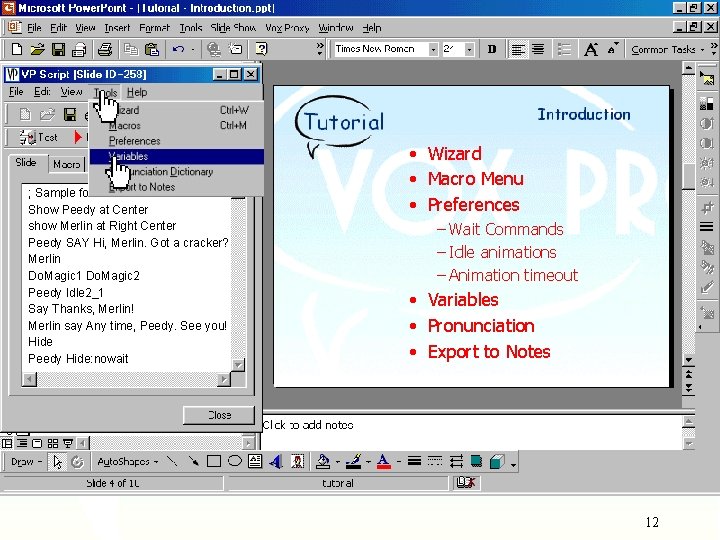Open 3-D style cube icon
Viewport: 720px width, 540px height.
click(x=497, y=461)
